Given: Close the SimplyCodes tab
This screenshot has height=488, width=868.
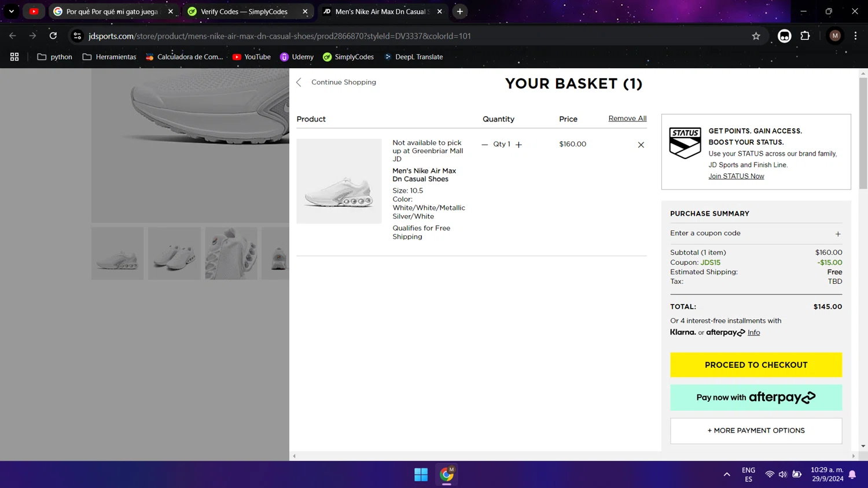Looking at the screenshot, I should 305,12.
